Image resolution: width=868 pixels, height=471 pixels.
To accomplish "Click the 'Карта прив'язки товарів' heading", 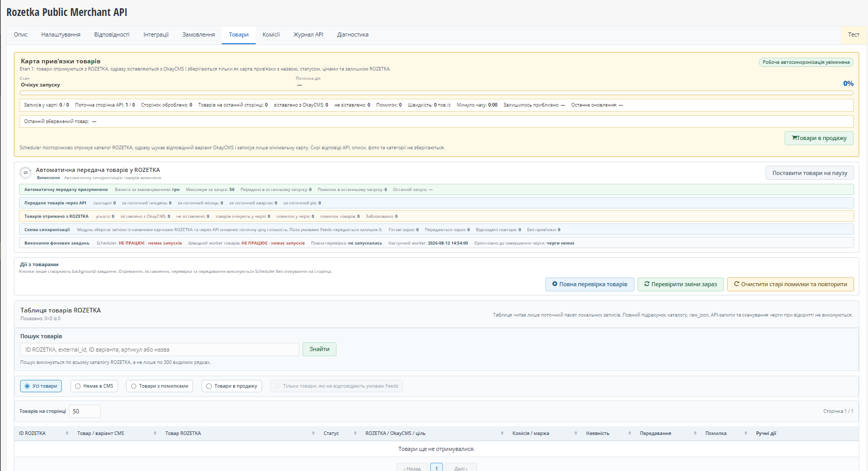I will [61, 61].
